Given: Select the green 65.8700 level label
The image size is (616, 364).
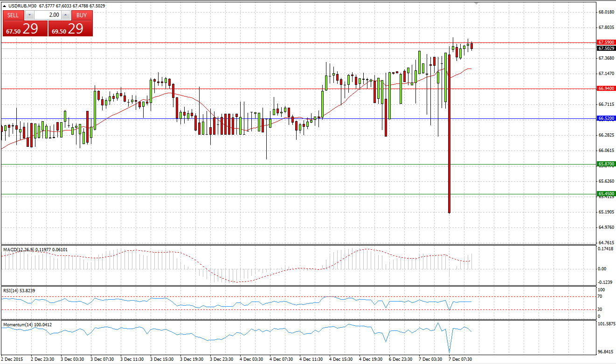Looking at the screenshot, I should click(606, 164).
